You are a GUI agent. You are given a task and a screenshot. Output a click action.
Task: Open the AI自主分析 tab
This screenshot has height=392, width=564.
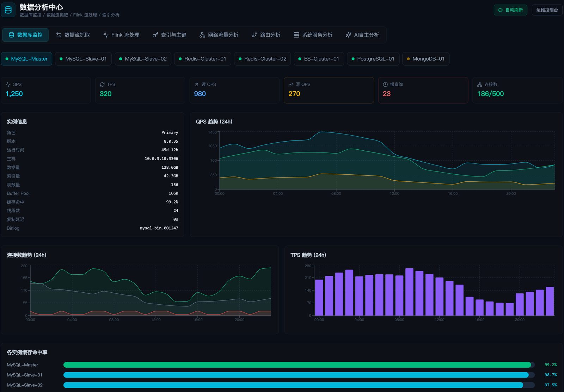pyautogui.click(x=362, y=35)
